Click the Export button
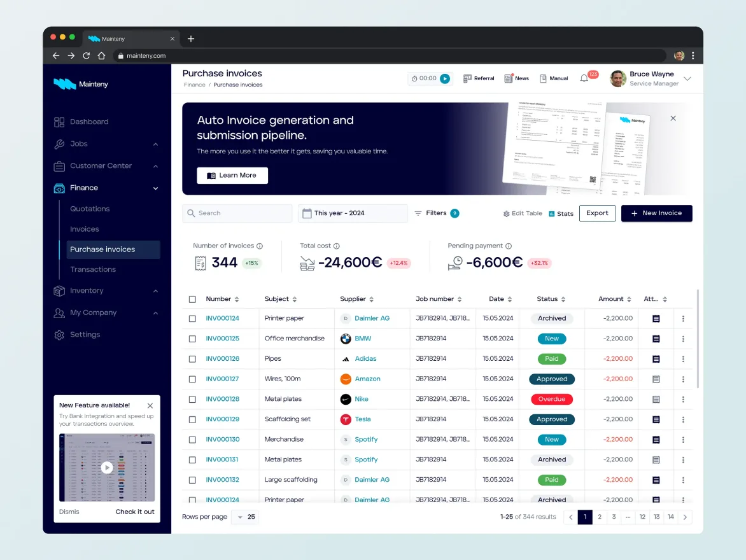Image resolution: width=746 pixels, height=560 pixels. click(597, 213)
